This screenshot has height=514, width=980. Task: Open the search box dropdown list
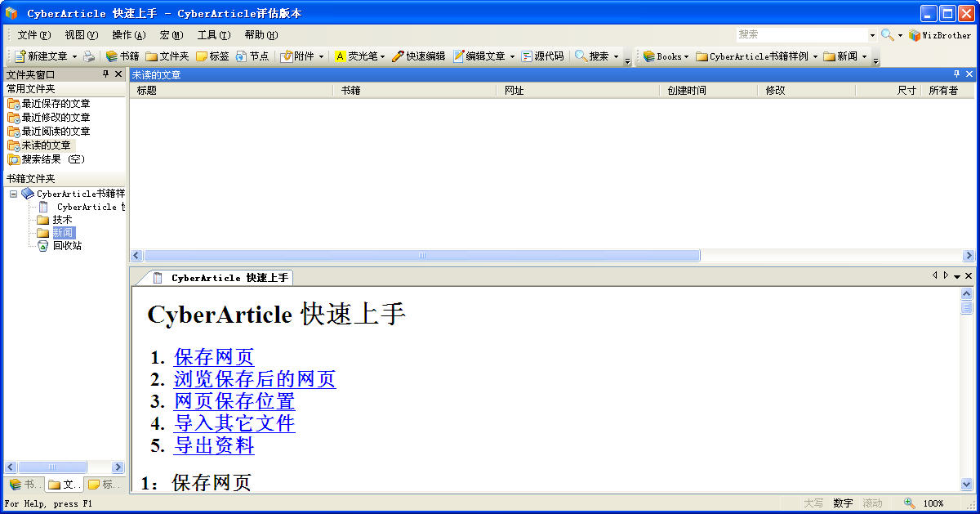pos(872,35)
